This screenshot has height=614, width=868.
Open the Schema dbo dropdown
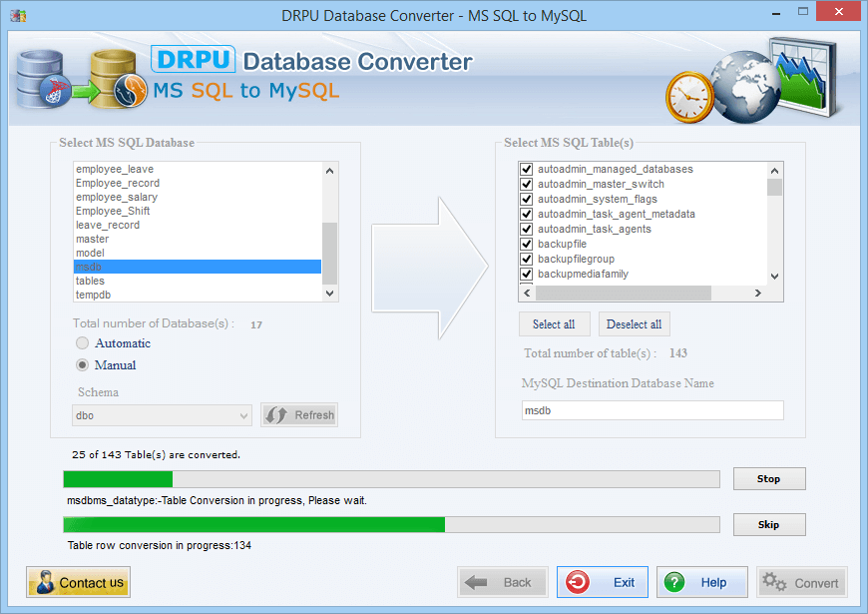click(162, 415)
